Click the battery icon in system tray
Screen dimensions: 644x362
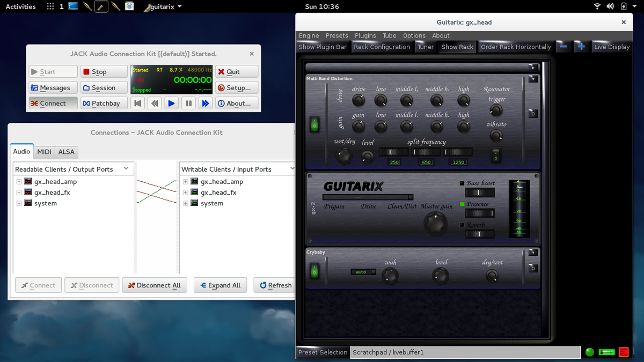coord(624,6)
